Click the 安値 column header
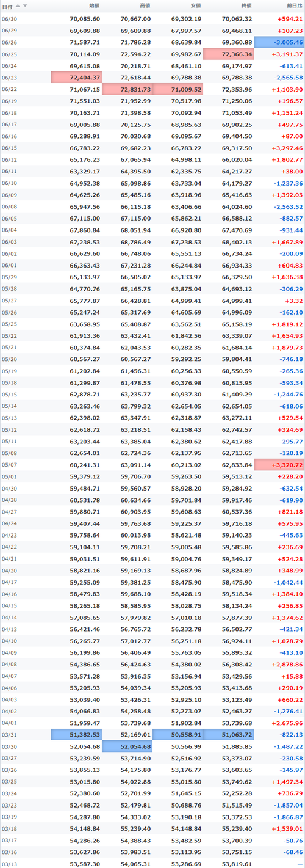 [196, 6]
